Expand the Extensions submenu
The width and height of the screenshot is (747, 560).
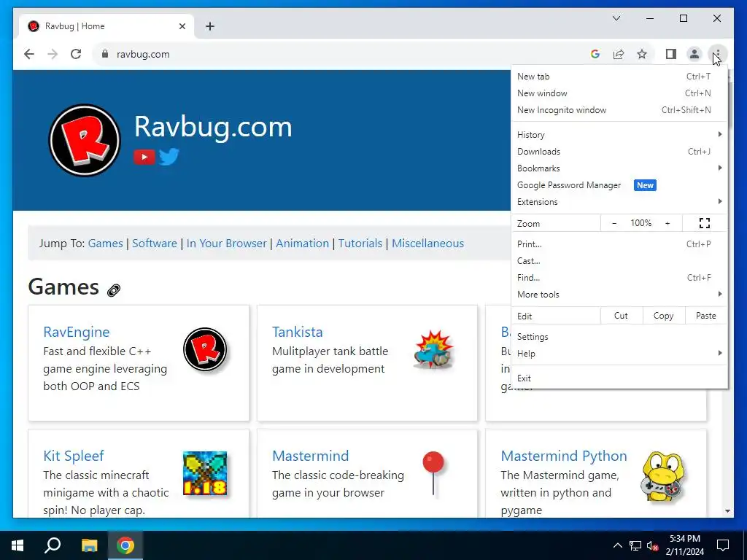(619, 201)
